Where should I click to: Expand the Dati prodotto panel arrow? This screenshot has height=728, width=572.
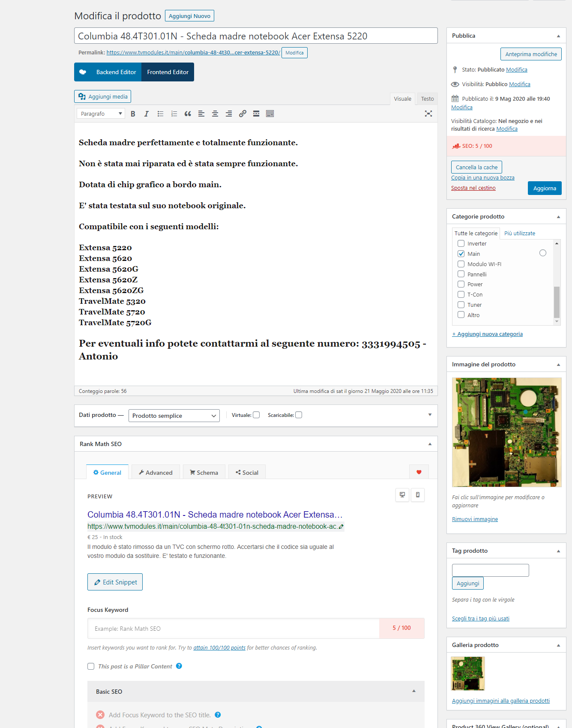tap(430, 415)
